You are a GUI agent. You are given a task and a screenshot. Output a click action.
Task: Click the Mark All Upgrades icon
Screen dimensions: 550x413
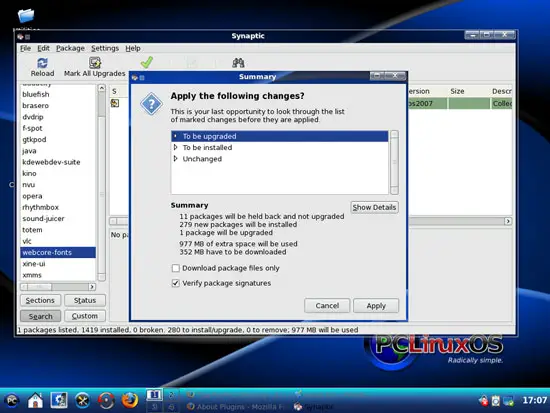[x=95, y=63]
